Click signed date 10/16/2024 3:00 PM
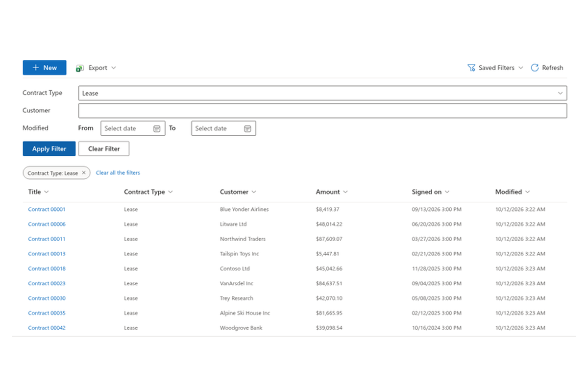The image size is (588, 392). coord(437,328)
